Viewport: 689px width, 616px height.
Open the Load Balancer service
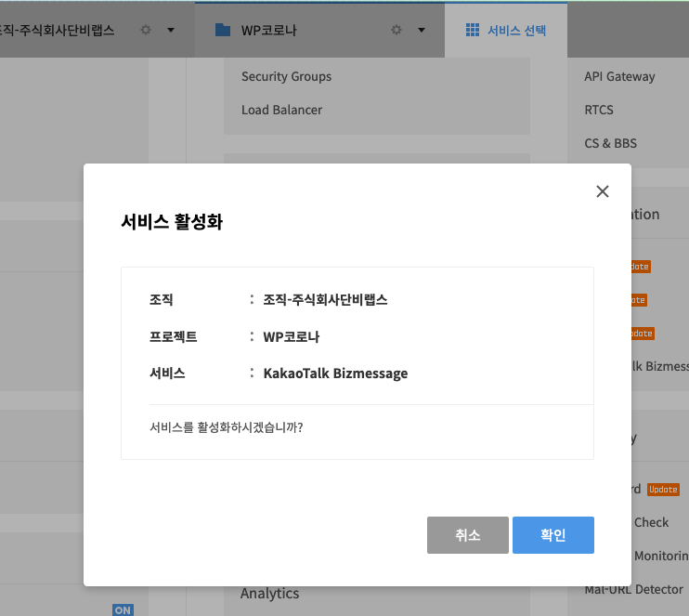click(x=281, y=110)
